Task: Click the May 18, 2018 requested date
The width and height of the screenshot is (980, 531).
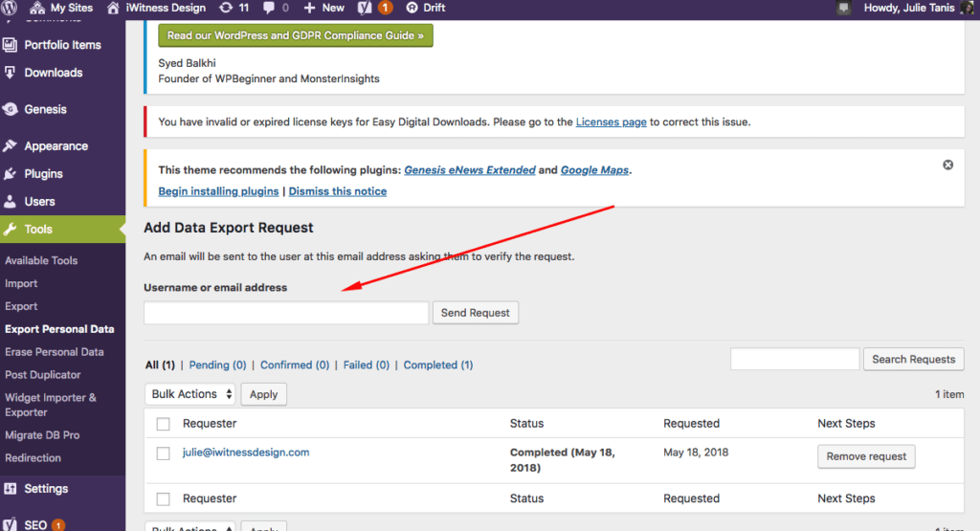Action: tap(696, 453)
